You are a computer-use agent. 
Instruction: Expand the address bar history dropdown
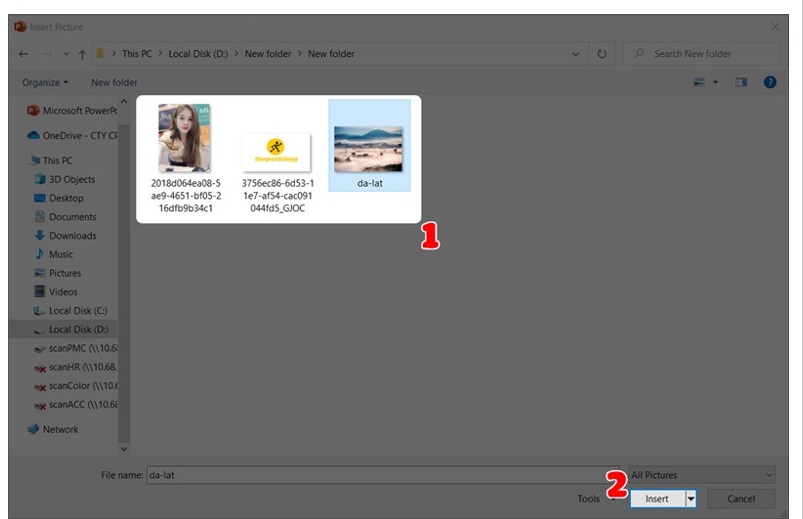pyautogui.click(x=575, y=54)
